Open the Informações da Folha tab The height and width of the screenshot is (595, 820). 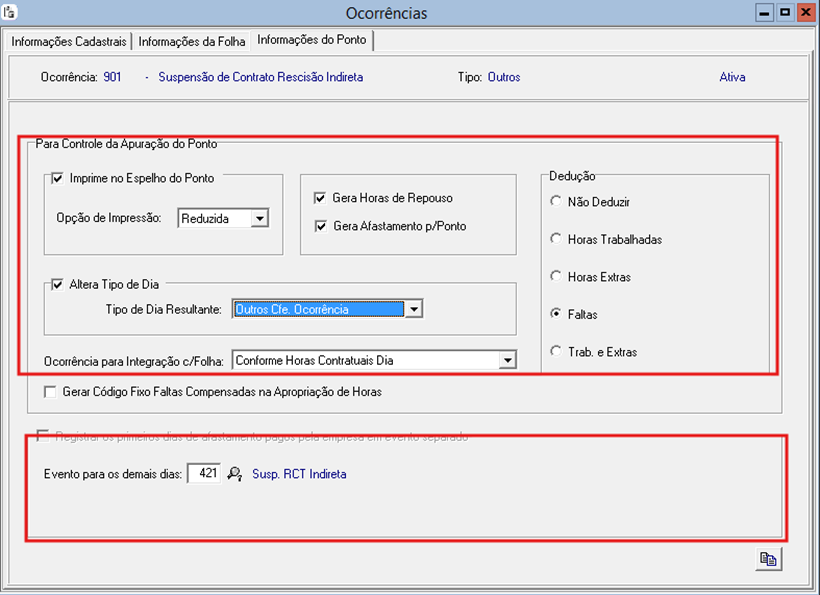click(x=192, y=41)
